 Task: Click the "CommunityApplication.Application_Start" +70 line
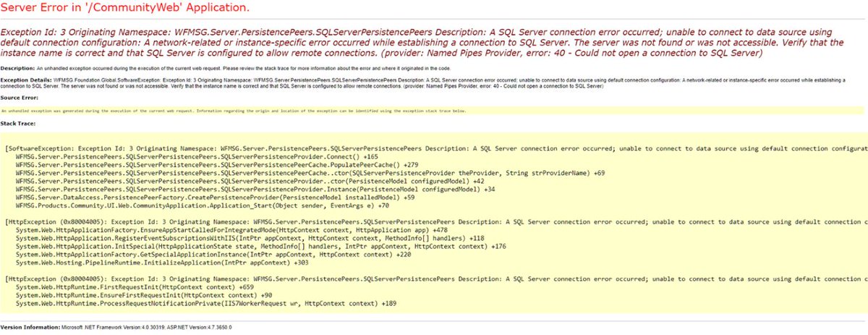tap(202, 205)
